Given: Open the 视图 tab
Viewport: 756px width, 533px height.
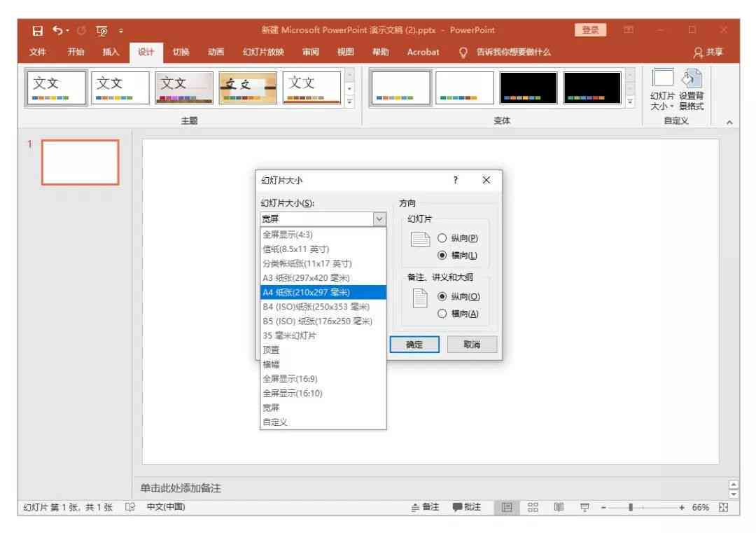Looking at the screenshot, I should tap(345, 52).
